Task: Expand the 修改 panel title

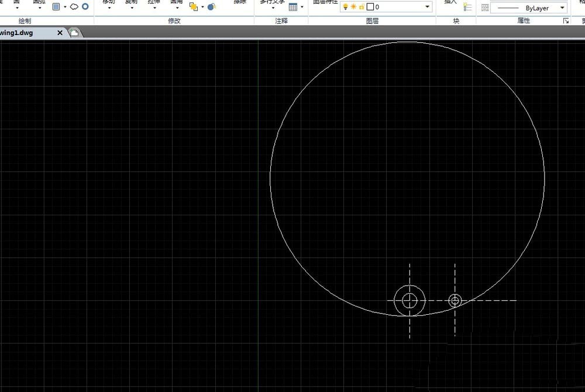Action: (174, 20)
